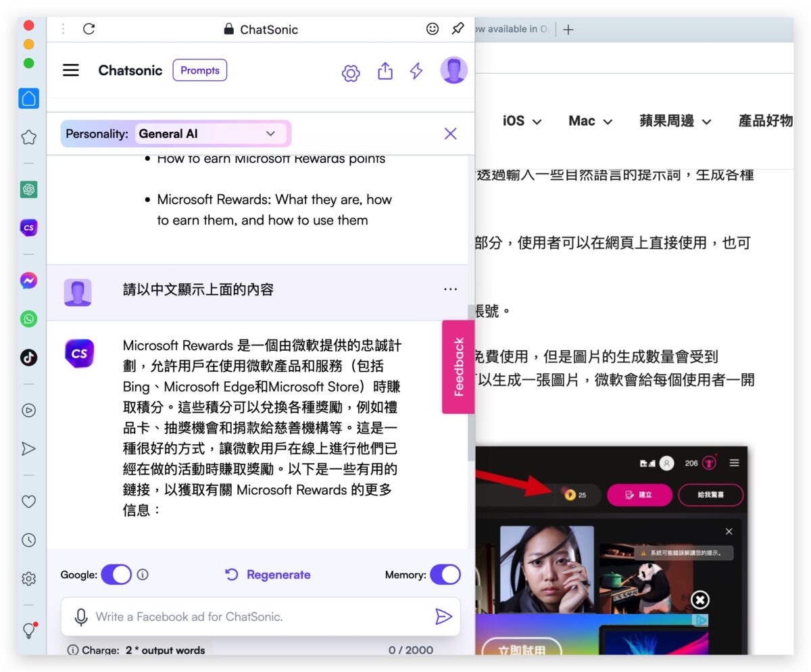Image resolution: width=811 pixels, height=672 pixels.
Task: Open the Opera start page home icon
Action: [28, 99]
